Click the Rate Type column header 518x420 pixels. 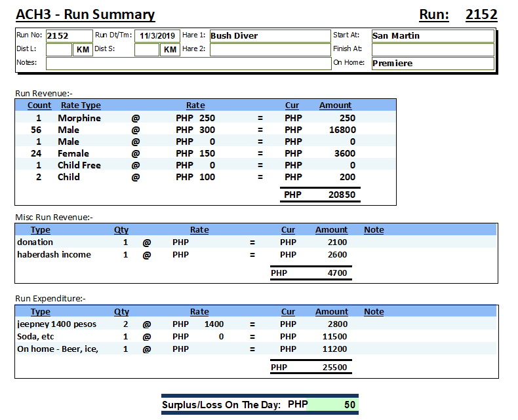81,105
